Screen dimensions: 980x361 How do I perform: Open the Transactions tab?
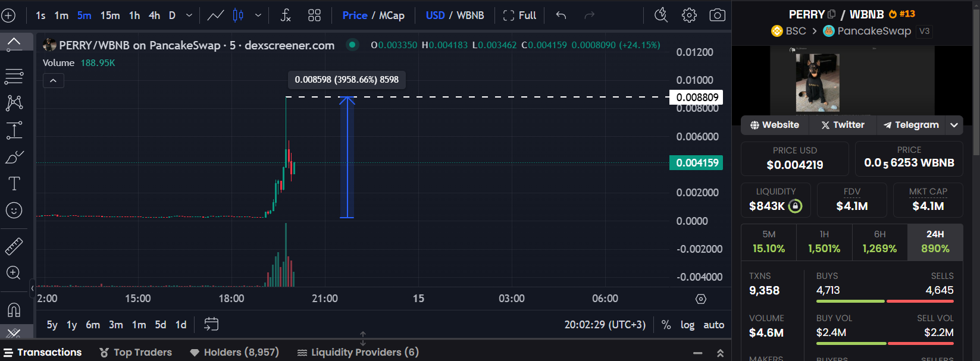(x=43, y=352)
